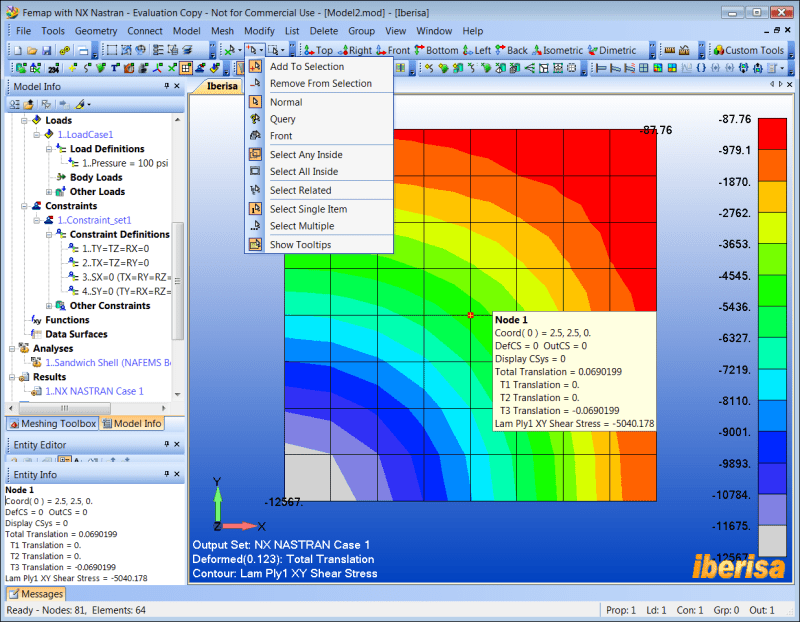800x622 pixels.
Task: Switch to Bottom view orientation
Action: [x=437, y=50]
